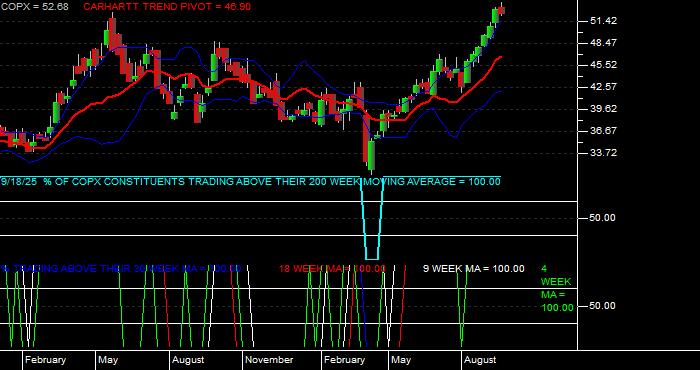This screenshot has width=700, height=370.
Task: Select the 48.47 price axis label
Action: pyautogui.click(x=604, y=43)
